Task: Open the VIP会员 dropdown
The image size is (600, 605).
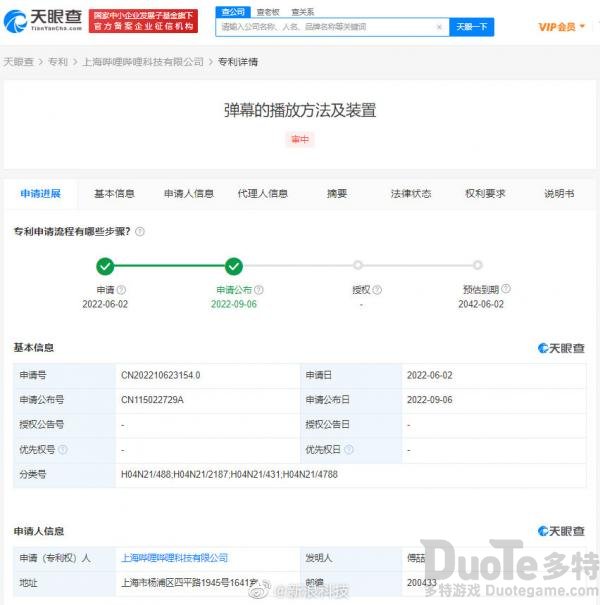Action: coord(561,27)
